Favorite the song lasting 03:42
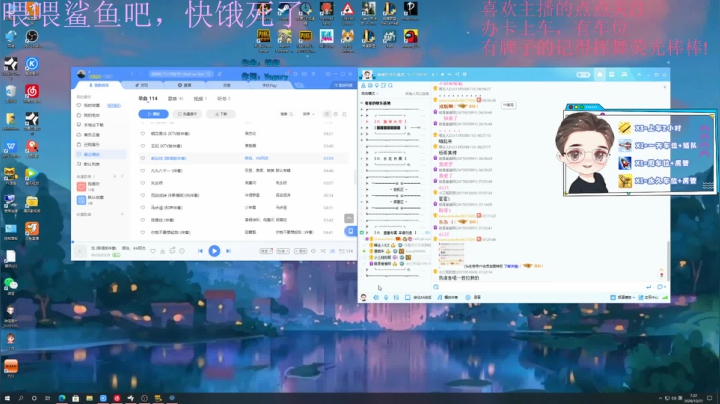Image resolution: width=720 pixels, height=404 pixels. click(x=142, y=220)
